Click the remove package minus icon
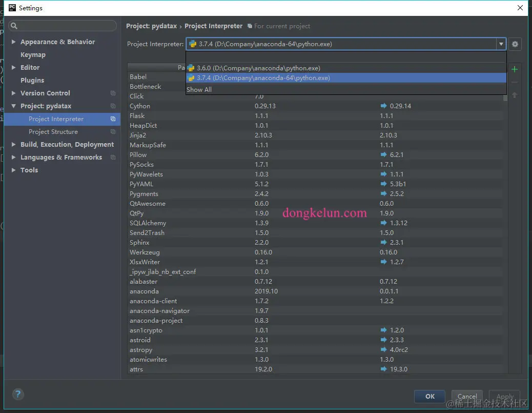The height and width of the screenshot is (413, 532). (x=515, y=82)
